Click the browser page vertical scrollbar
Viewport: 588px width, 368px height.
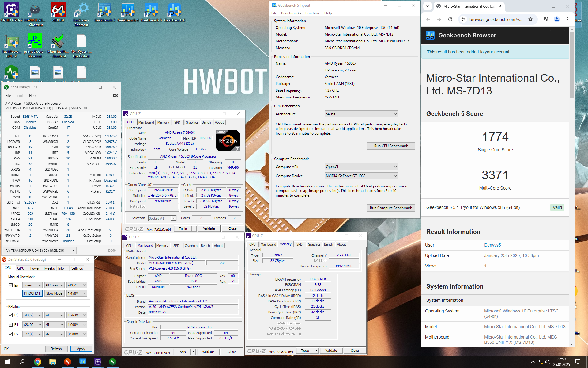click(571, 64)
